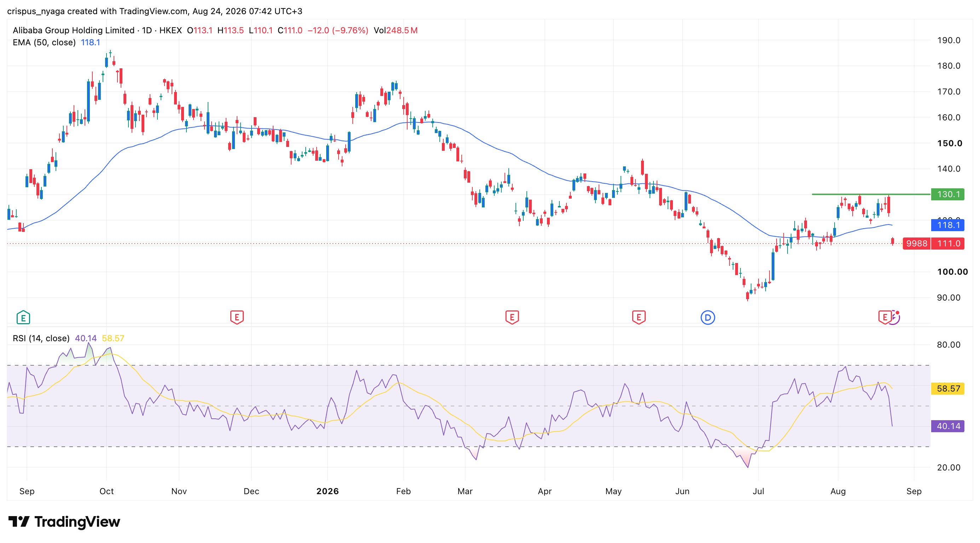Select the "90.00" price axis label
Screen dimensions: 980x543
point(949,298)
